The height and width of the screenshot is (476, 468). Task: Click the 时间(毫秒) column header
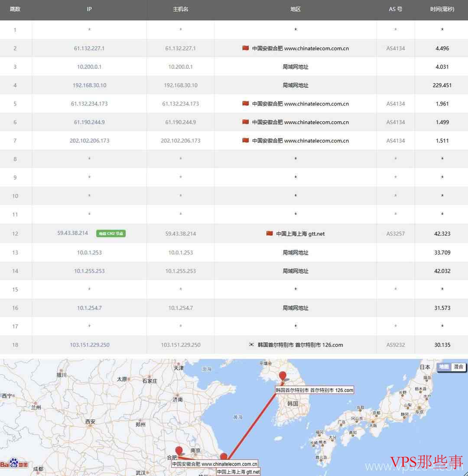coord(442,9)
